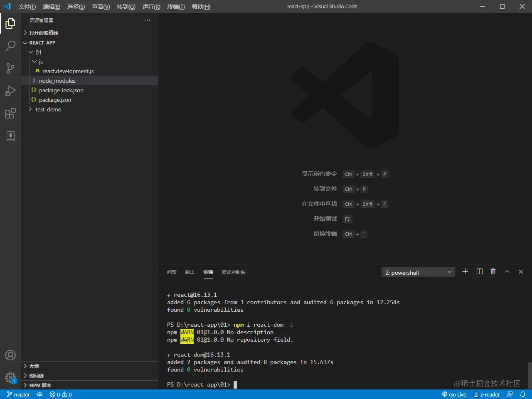Screen dimensions: 532x399
Task: Click the '+ react@16.13.1' terminal line
Action: click(192, 295)
